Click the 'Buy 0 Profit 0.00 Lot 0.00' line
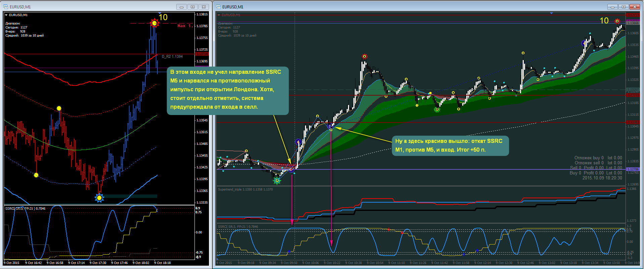This screenshot has width=644, height=269. [596, 173]
